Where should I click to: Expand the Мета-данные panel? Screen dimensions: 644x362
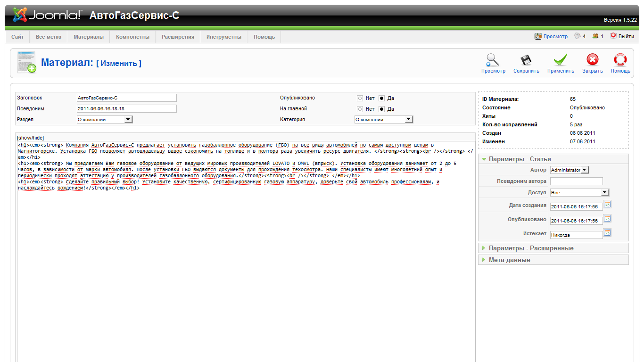coord(553,260)
